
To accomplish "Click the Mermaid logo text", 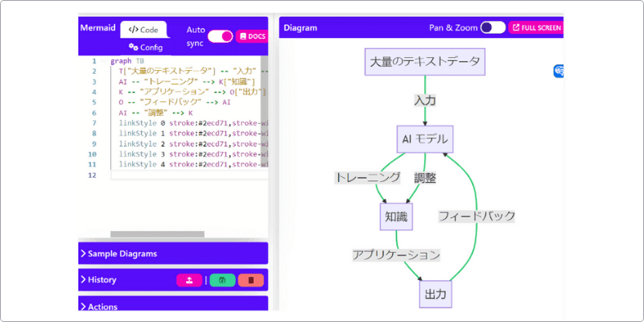I will 97,28.
